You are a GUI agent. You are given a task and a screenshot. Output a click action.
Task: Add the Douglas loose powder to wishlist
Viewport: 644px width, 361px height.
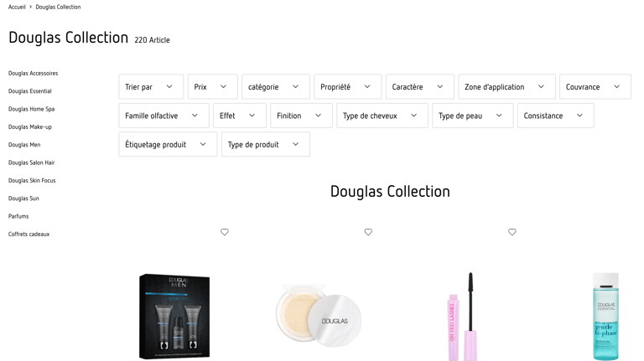pyautogui.click(x=368, y=232)
